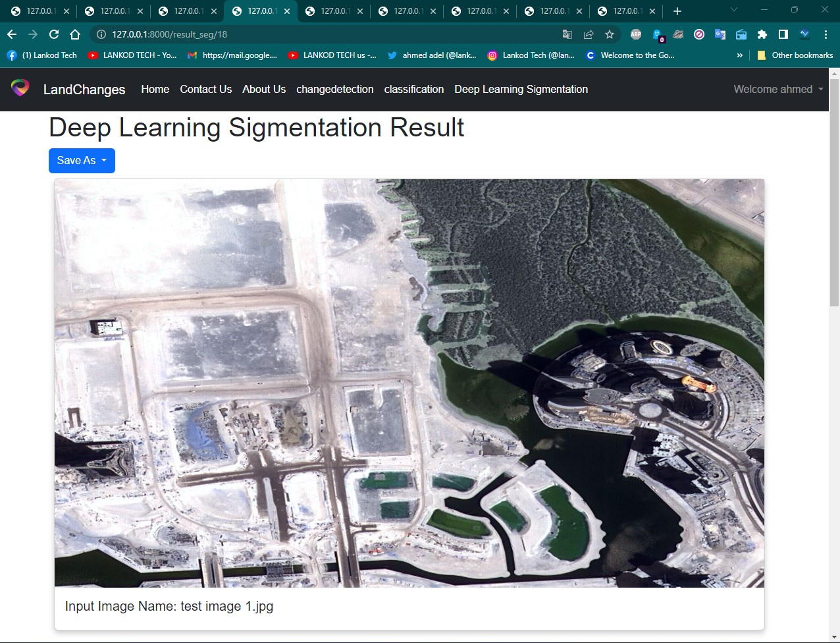Open the blue ghost extension with 0 badge
Image resolution: width=840 pixels, height=643 pixels.
[658, 35]
